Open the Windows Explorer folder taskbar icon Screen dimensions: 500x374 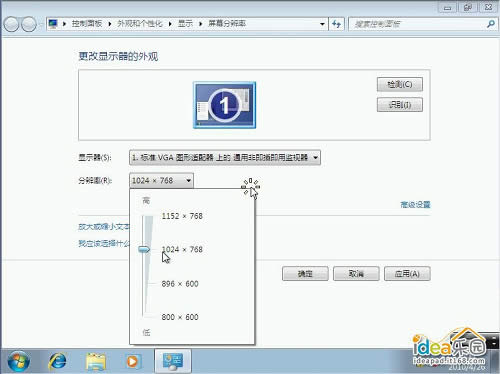[x=96, y=362]
